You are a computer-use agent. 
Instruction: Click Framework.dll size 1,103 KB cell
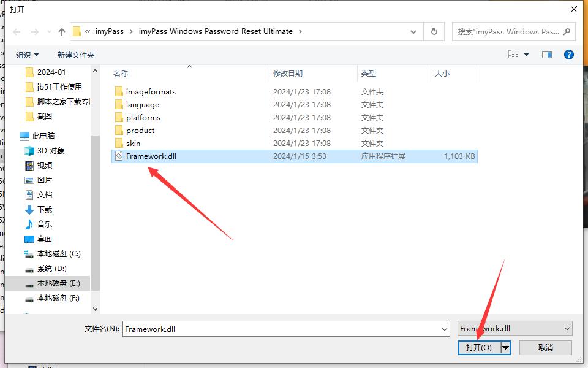coord(459,156)
